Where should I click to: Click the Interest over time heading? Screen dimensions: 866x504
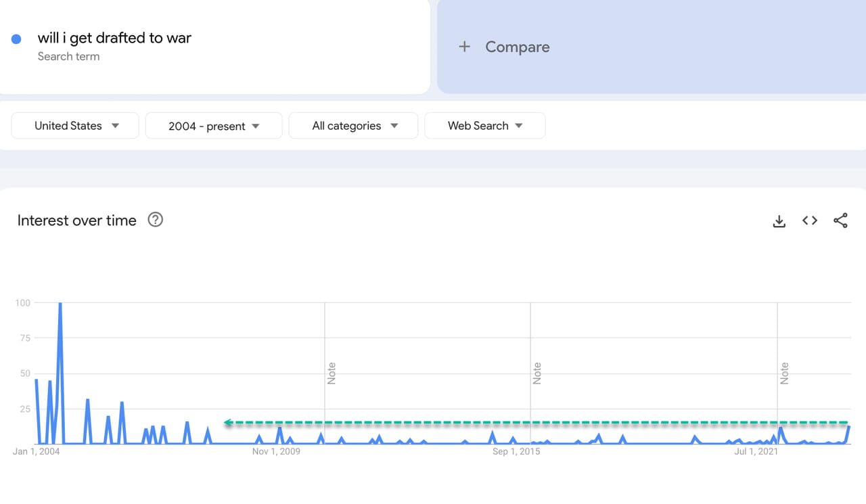point(76,221)
